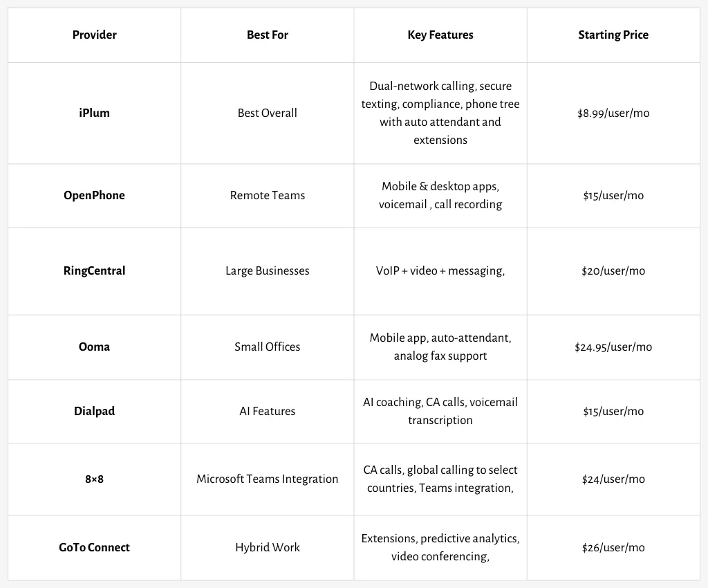This screenshot has width=708, height=588.
Task: Select the Ooma provider cell
Action: click(x=94, y=347)
